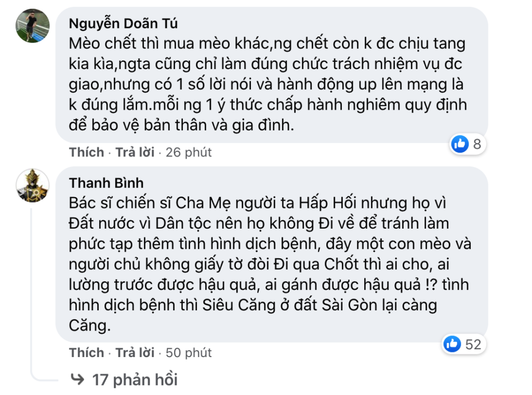Reply to Thanh Bình using Trả lời
This screenshot has height=395, width=532.
click(135, 352)
